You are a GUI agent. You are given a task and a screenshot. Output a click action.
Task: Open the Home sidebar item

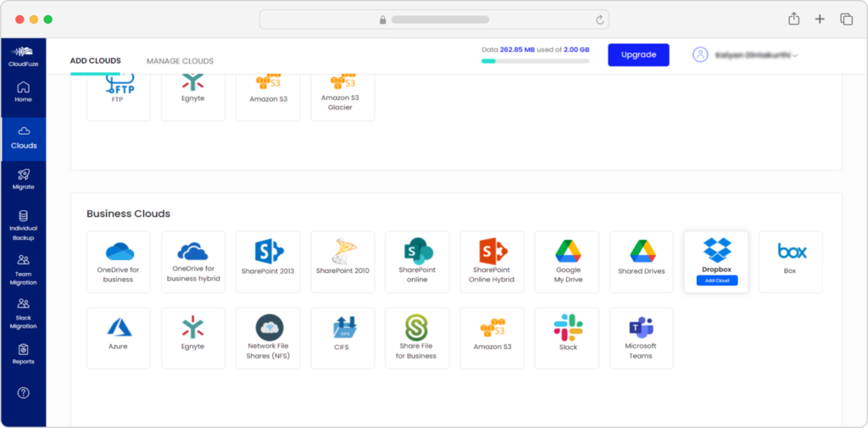pos(23,92)
